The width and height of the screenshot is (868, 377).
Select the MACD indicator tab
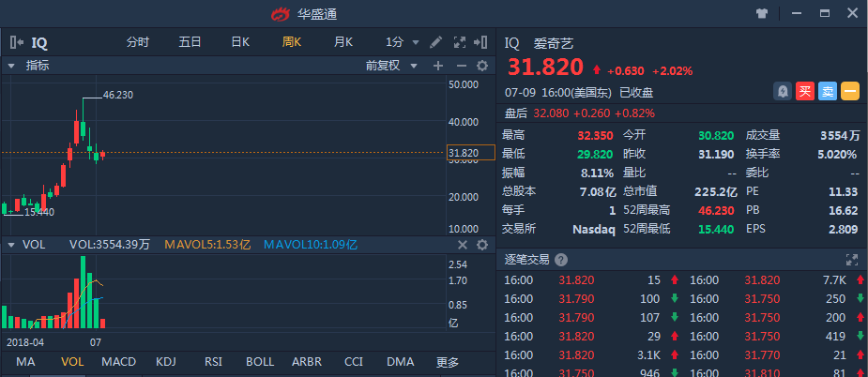(x=118, y=362)
